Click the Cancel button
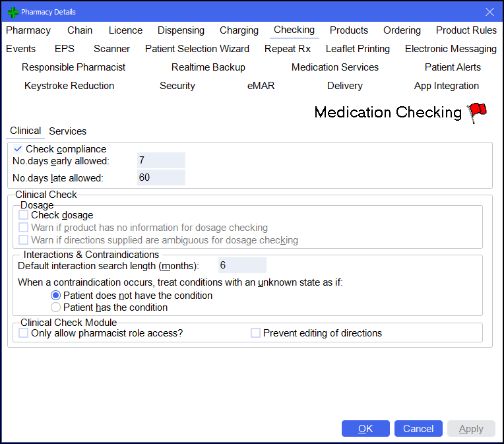This screenshot has width=504, height=444. (418, 429)
